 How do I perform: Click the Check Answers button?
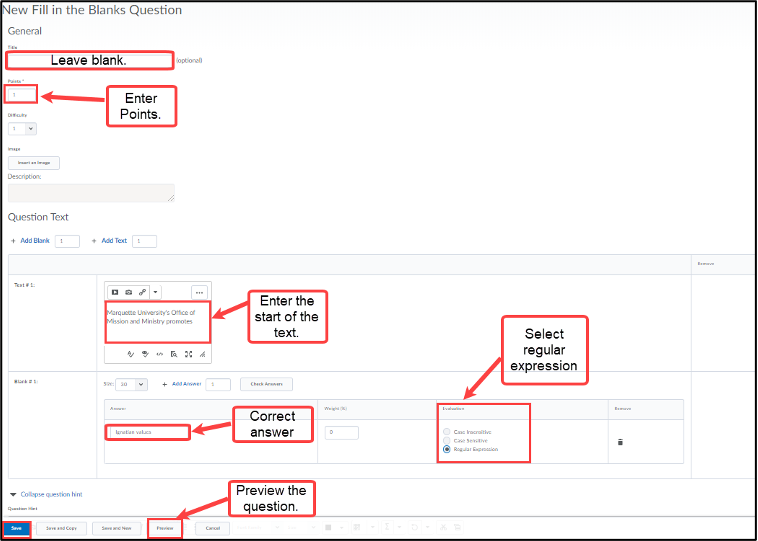[x=265, y=384]
